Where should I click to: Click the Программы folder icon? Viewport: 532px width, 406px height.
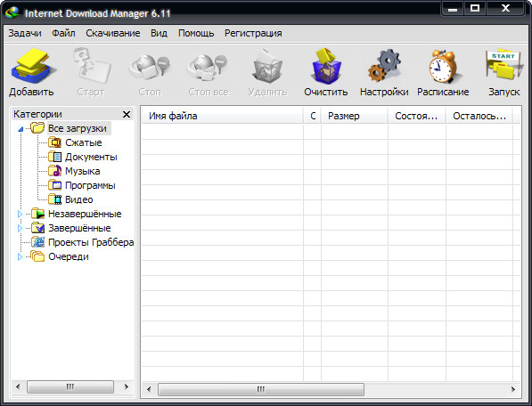[x=54, y=185]
